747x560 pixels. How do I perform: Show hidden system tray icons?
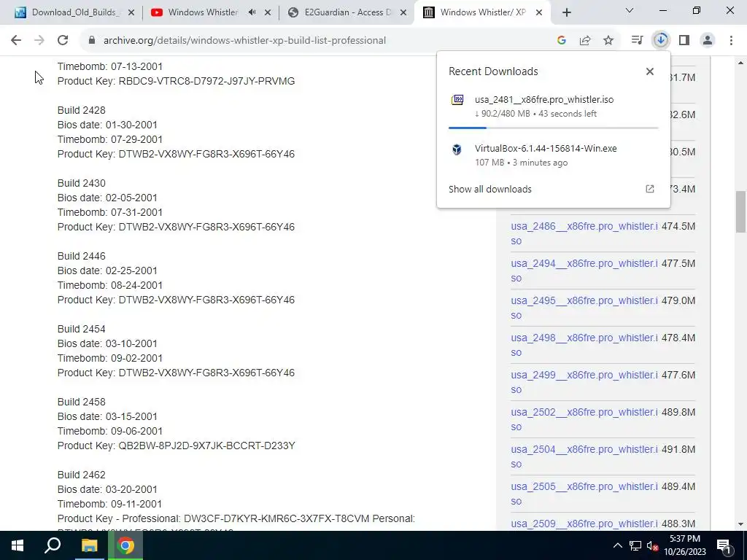tap(617, 545)
